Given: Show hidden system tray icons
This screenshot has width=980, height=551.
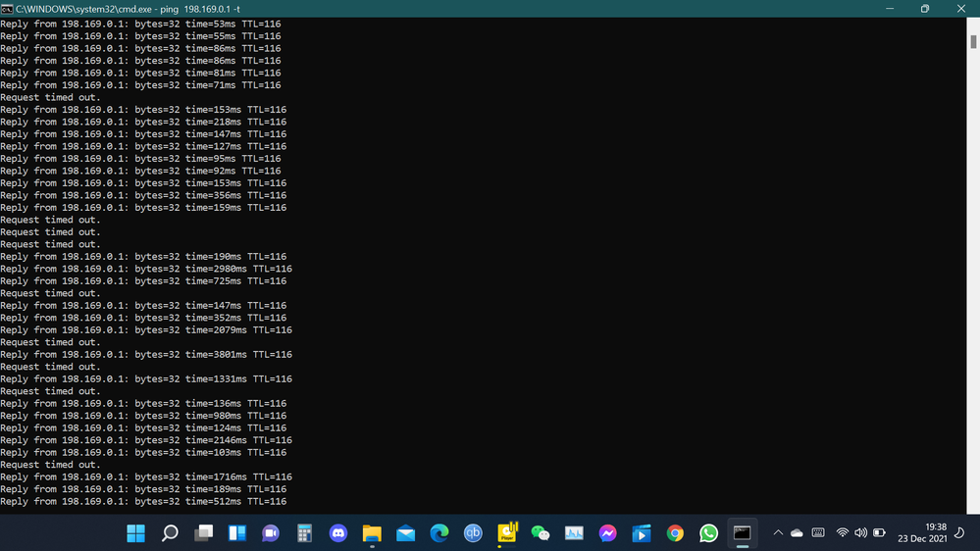Looking at the screenshot, I should (x=778, y=533).
